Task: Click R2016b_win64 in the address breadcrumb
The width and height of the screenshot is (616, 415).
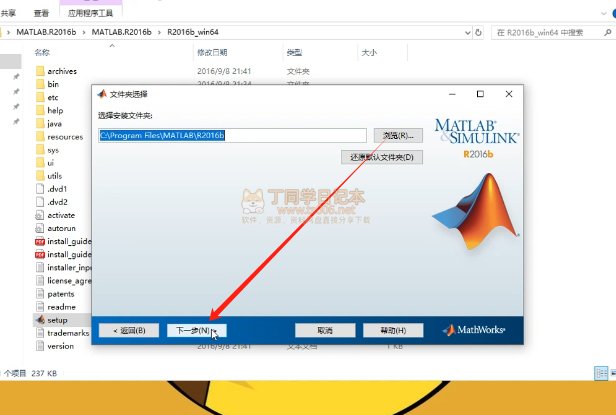Action: (x=193, y=32)
